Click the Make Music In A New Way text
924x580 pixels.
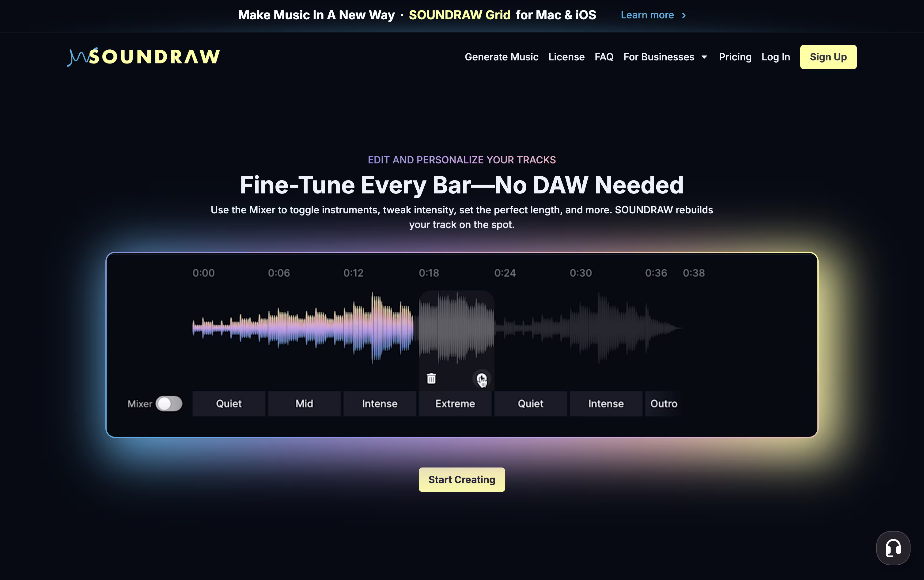coord(316,15)
